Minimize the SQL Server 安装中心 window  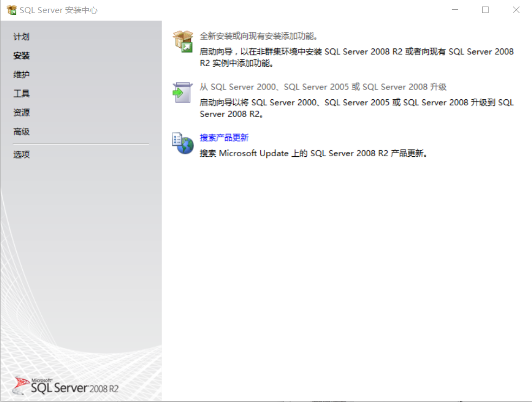[x=455, y=10]
